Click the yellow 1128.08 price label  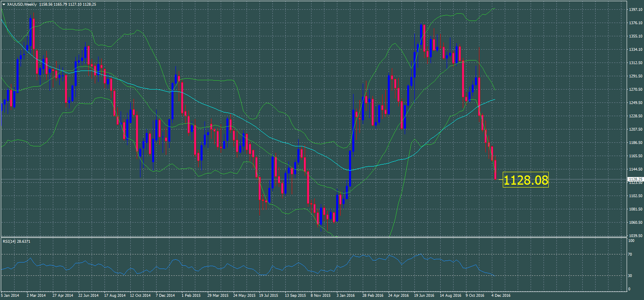(526, 180)
